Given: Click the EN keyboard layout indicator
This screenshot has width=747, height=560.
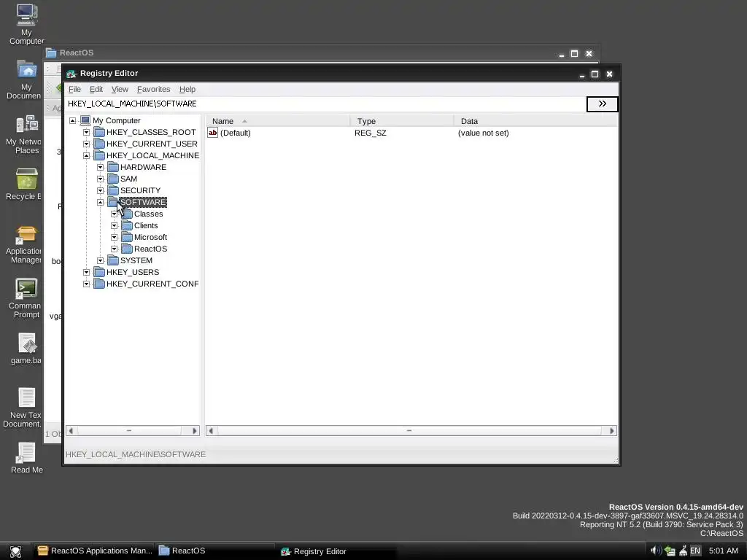Looking at the screenshot, I should pos(695,551).
